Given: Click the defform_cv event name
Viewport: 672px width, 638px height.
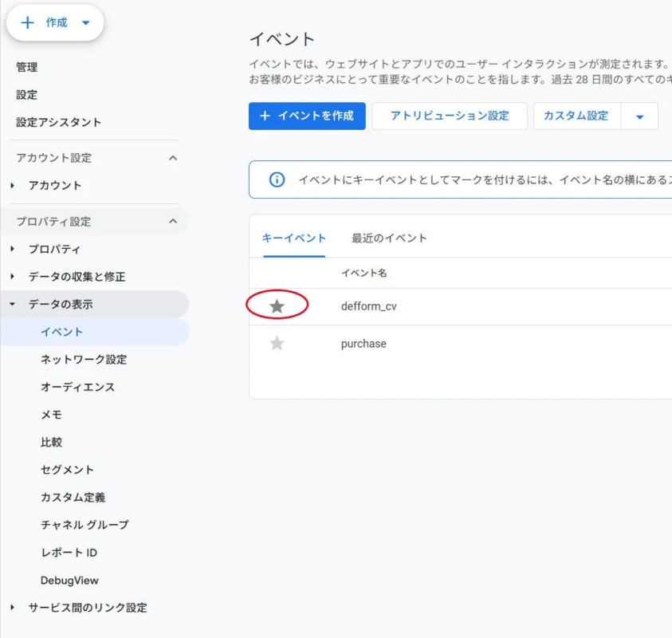Looking at the screenshot, I should coord(367,305).
